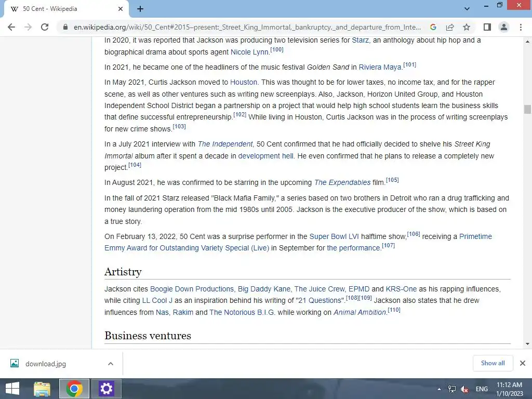This screenshot has height=399, width=532.
Task: Open The Expendables film link
Action: click(342, 182)
